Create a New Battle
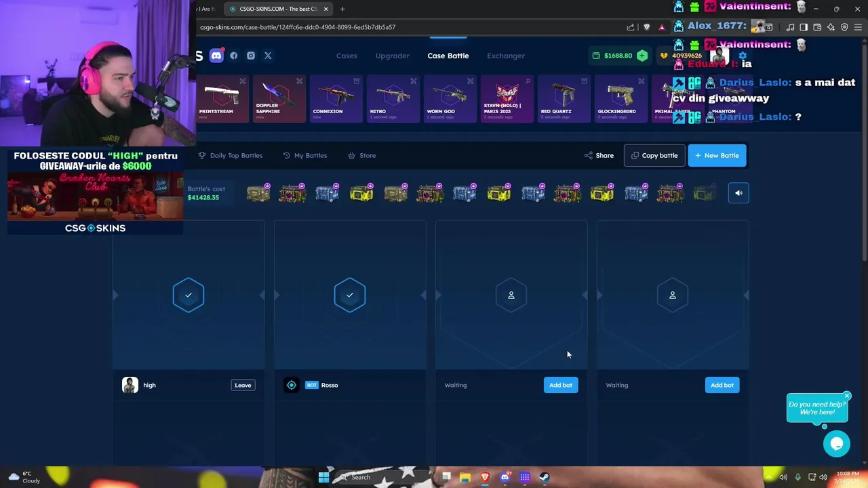Screen dimensions: 868x488 (x=717, y=155)
